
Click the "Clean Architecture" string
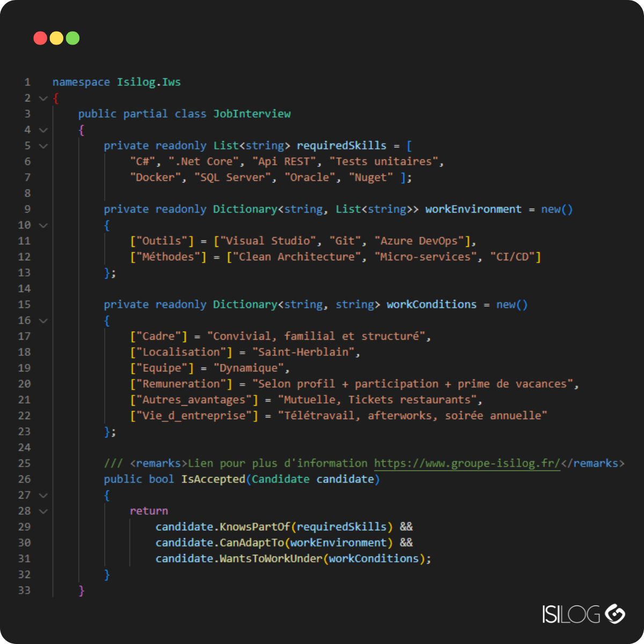[x=297, y=257]
